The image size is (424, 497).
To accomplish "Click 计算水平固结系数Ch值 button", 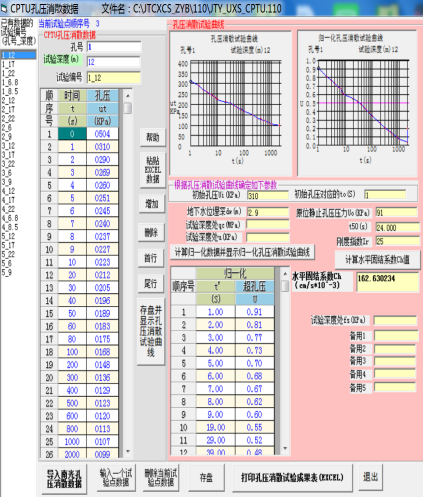I will pos(377,259).
